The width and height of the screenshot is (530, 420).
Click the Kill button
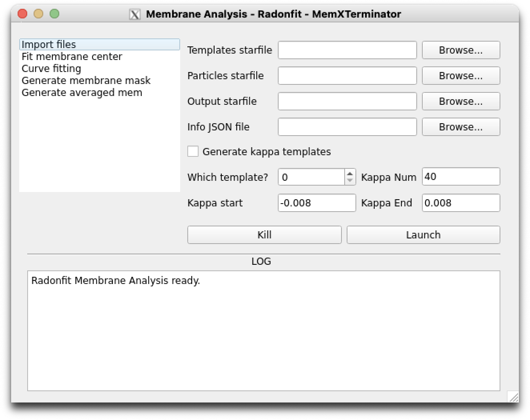pyautogui.click(x=264, y=235)
